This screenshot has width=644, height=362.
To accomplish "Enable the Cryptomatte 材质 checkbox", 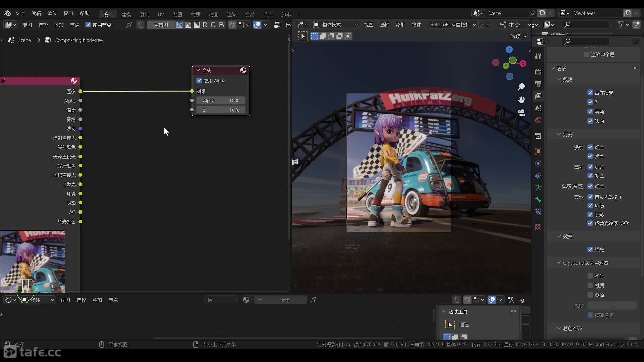I will 590,285.
